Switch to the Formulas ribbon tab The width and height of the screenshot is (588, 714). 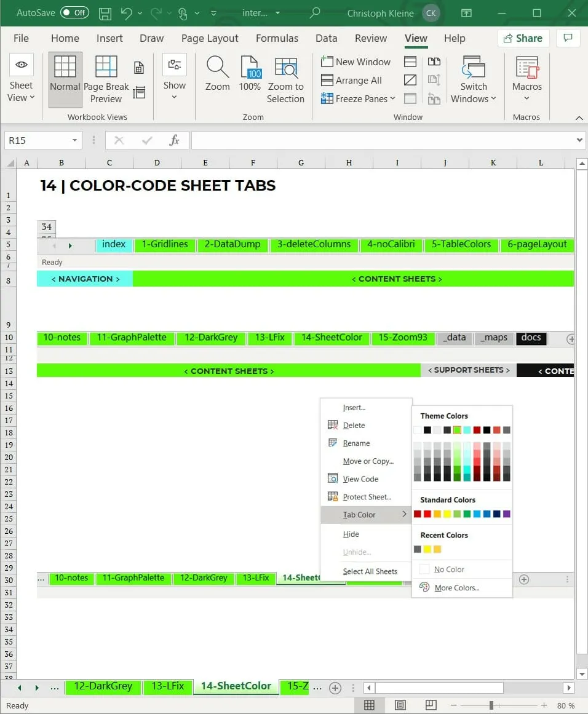tap(277, 38)
